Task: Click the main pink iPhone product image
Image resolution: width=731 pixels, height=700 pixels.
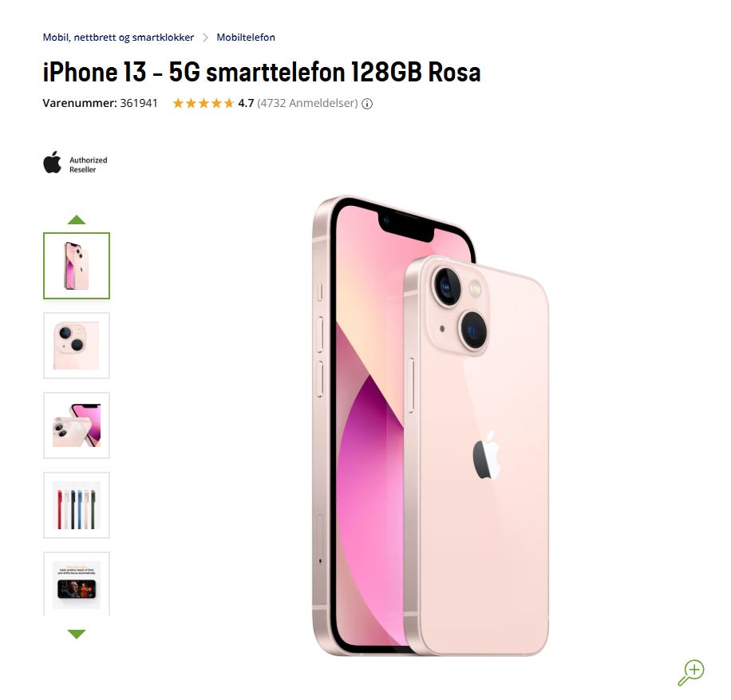Action: coord(430,425)
